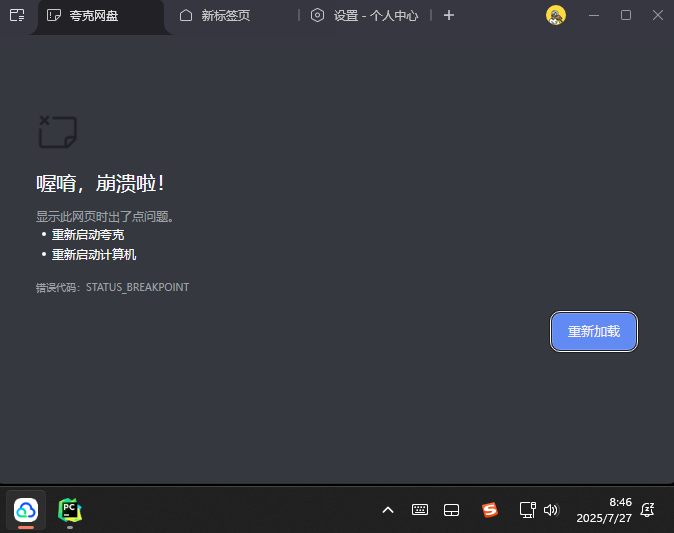
Task: Click the 重新启动计算机 suggestion text
Action: (94, 254)
